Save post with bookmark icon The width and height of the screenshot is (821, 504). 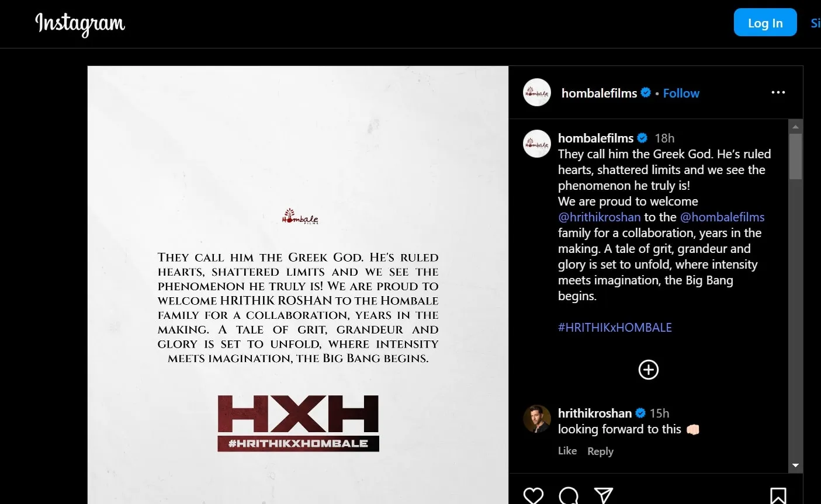pos(778,495)
